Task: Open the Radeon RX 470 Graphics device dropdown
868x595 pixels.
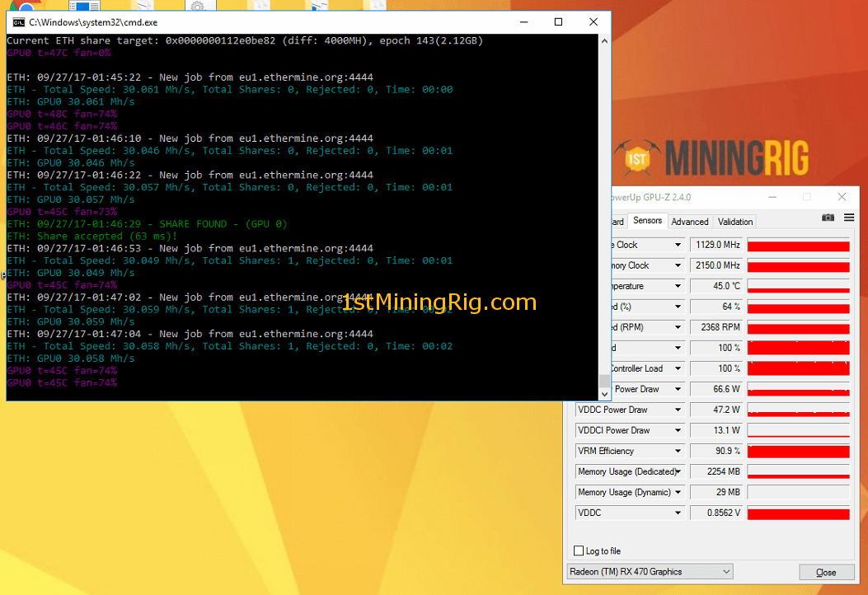Action: click(x=650, y=572)
